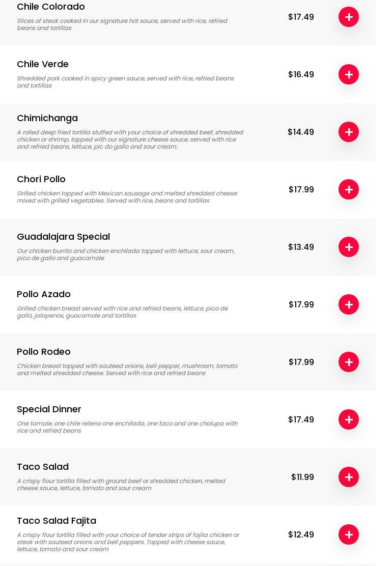Screen dimensions: 392x566
Task: Select the Guadalajara Special item name
Action: pyautogui.click(x=63, y=237)
